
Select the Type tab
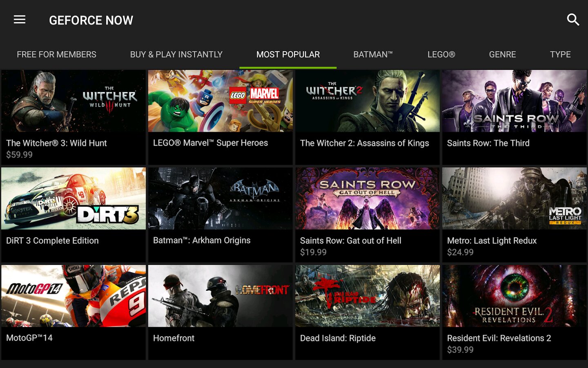tap(560, 54)
